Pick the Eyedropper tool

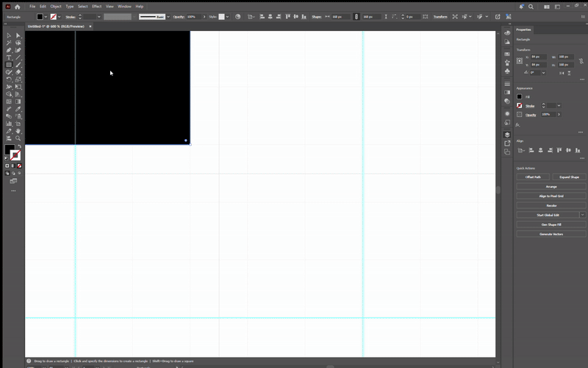[18, 109]
